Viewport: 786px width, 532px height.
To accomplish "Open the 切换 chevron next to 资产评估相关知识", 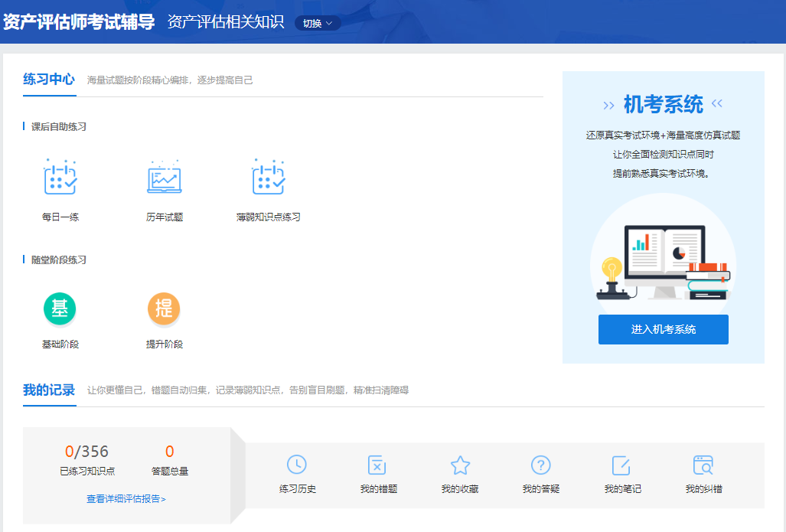I will (x=329, y=22).
